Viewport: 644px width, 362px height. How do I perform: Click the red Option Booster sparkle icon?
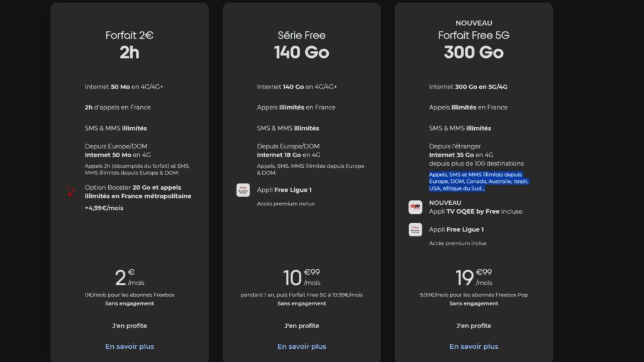71,190
